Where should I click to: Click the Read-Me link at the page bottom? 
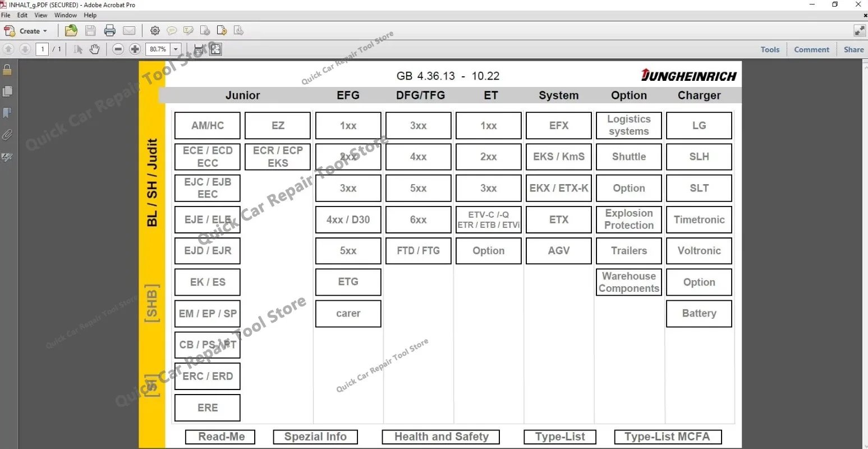pos(220,437)
